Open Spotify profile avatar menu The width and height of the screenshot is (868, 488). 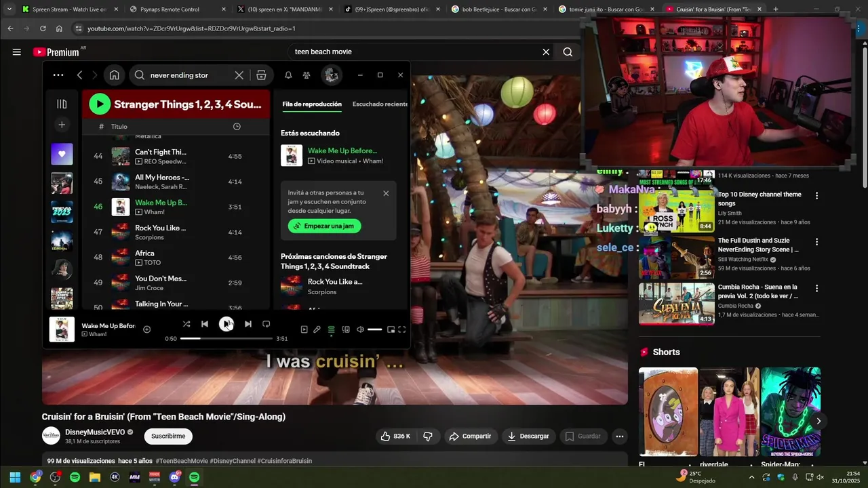click(332, 75)
